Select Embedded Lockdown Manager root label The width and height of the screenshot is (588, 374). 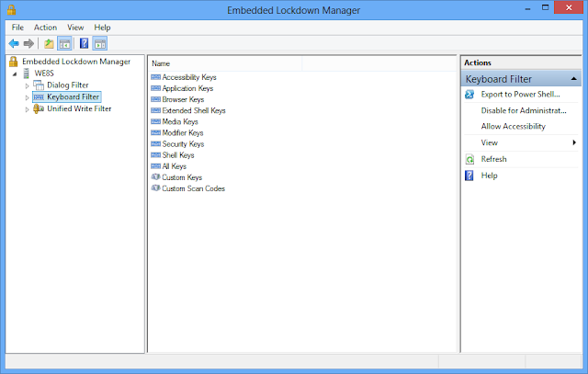point(76,62)
